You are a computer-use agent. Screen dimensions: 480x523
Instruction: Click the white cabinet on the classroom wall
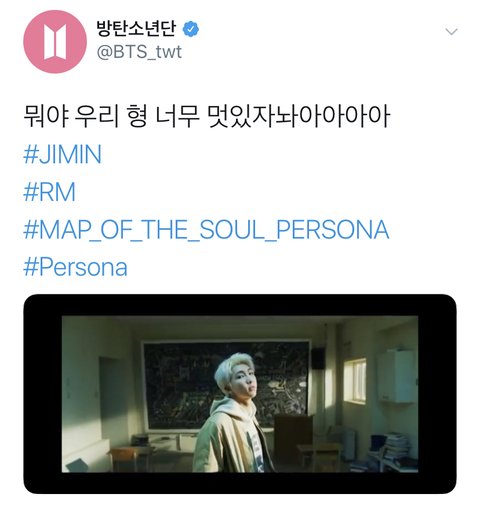397,376
